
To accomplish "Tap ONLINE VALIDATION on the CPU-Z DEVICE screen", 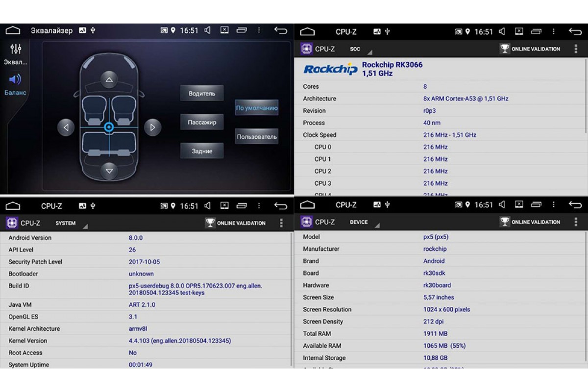I will pyautogui.click(x=530, y=222).
